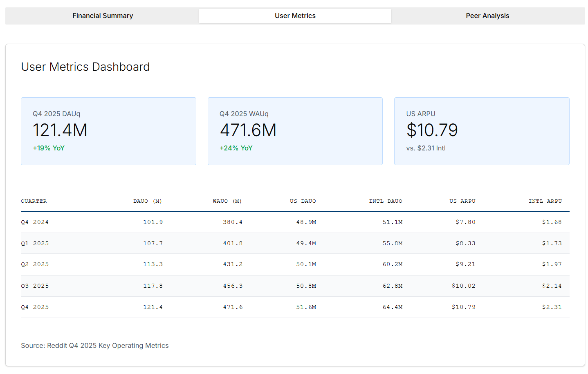Select the "Q1 2025" row label
This screenshot has height=374, width=588.
35,244
